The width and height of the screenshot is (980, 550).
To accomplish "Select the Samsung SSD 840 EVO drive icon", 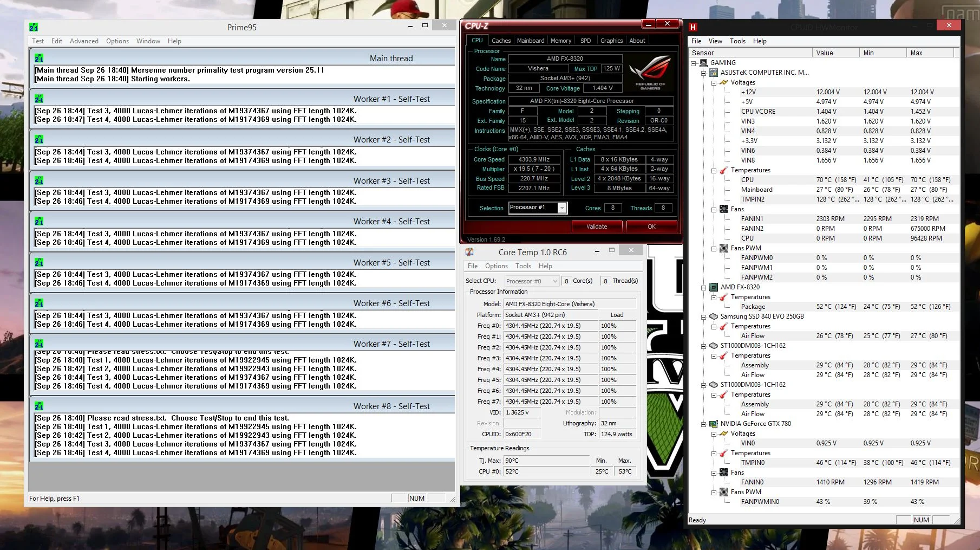I will tap(714, 316).
